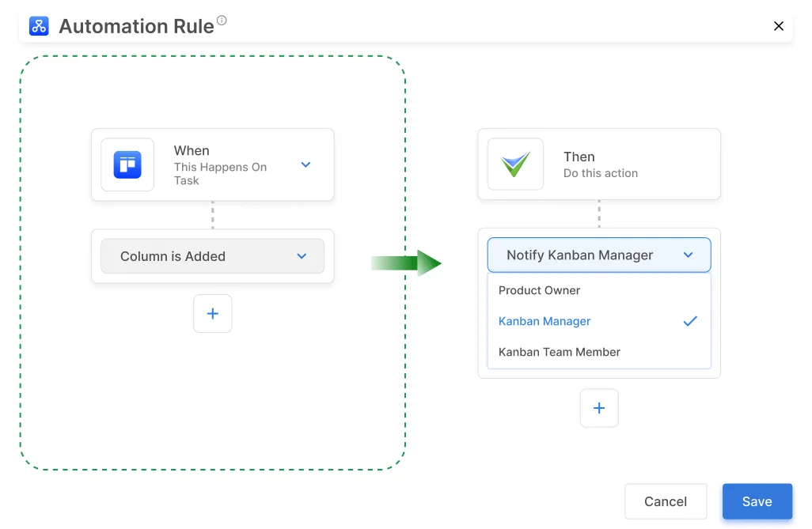Screen dimensions: 812x529
Task: Click the plus icon below the Notify action
Action: point(598,408)
